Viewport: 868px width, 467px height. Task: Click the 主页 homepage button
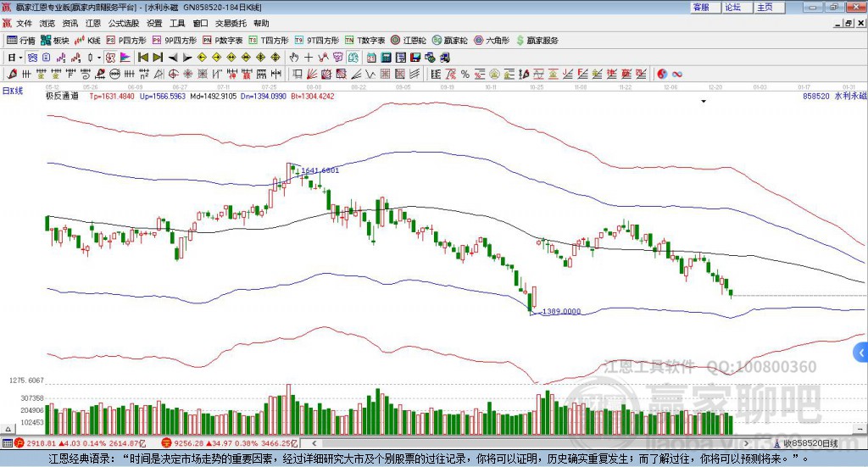tap(769, 7)
